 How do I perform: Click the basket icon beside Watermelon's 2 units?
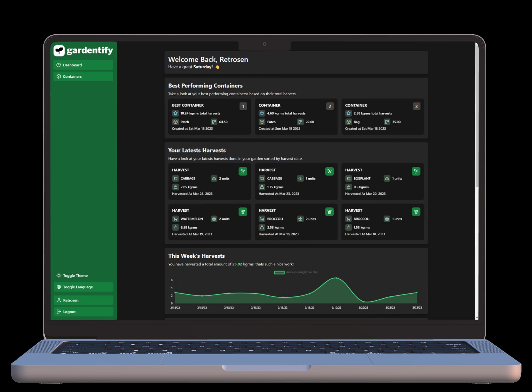click(214, 219)
